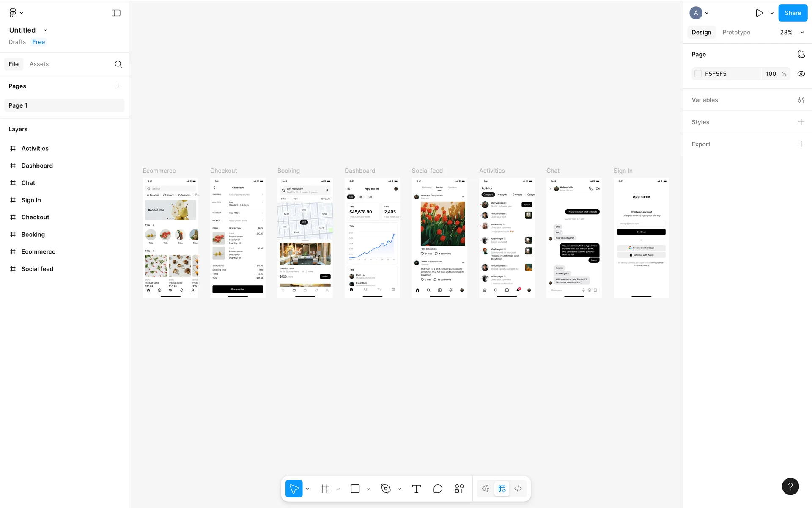812x508 pixels.
Task: Open the Actions tool in toolbar
Action: click(459, 489)
